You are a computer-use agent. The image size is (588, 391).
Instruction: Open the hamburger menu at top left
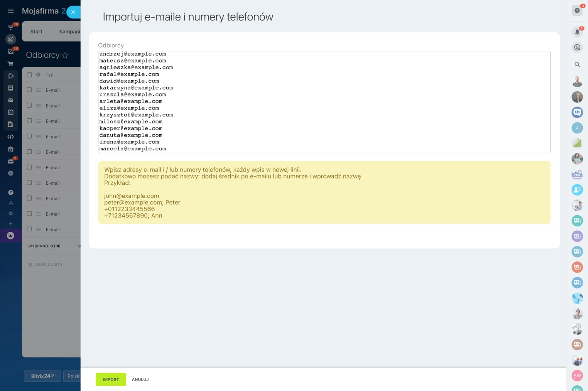11,11
